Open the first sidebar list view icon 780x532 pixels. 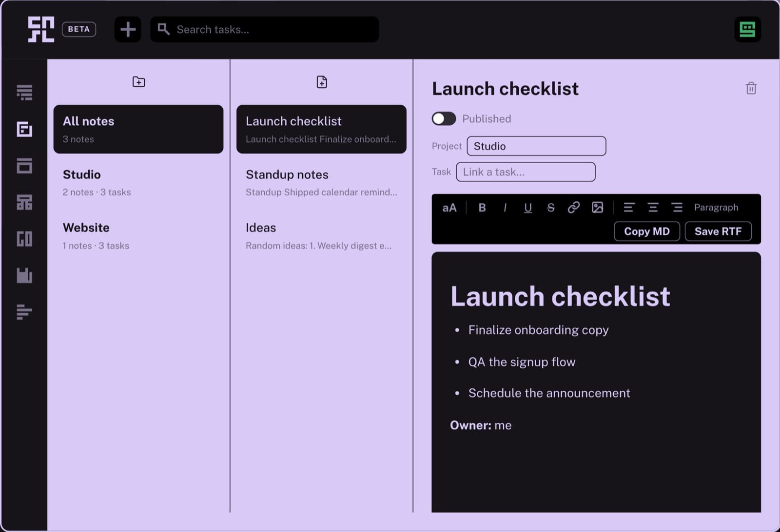coord(24,93)
